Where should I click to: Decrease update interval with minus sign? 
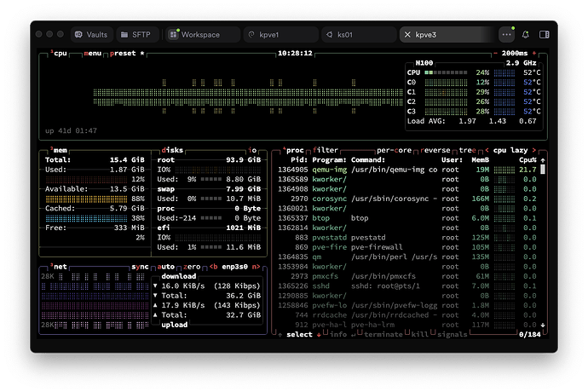coord(495,54)
